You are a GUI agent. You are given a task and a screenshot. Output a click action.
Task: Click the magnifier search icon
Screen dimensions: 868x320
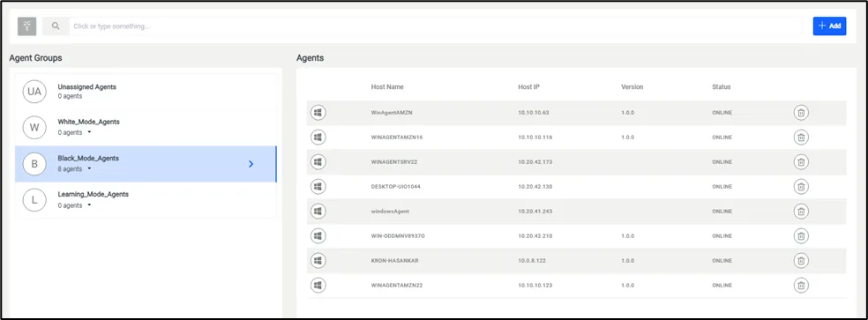coord(56,26)
